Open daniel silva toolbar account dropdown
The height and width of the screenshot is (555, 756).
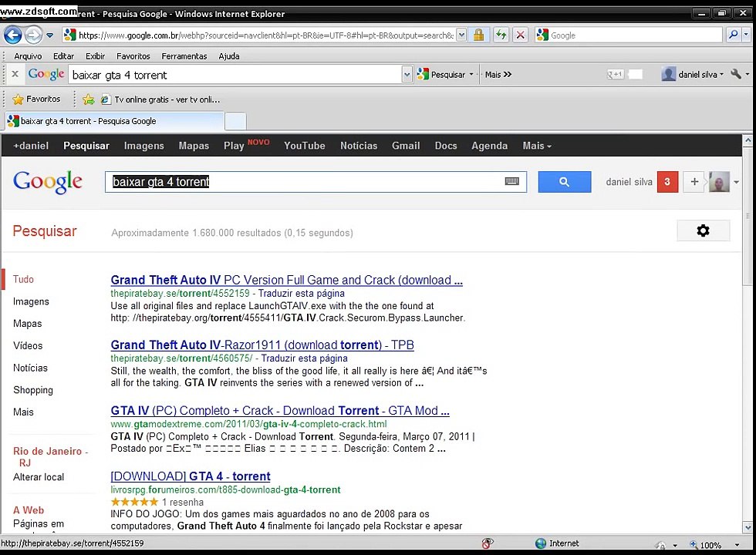pos(693,74)
